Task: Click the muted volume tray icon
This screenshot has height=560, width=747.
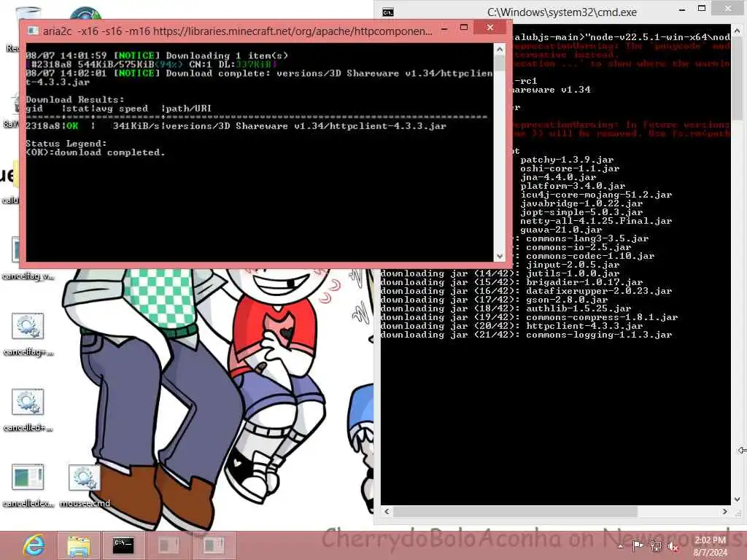Action: pyautogui.click(x=673, y=547)
